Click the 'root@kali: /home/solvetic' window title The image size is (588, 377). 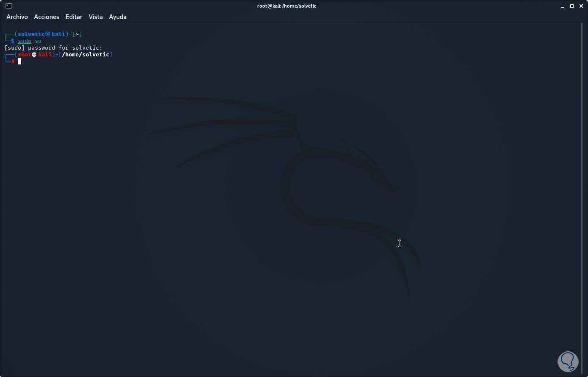click(287, 6)
